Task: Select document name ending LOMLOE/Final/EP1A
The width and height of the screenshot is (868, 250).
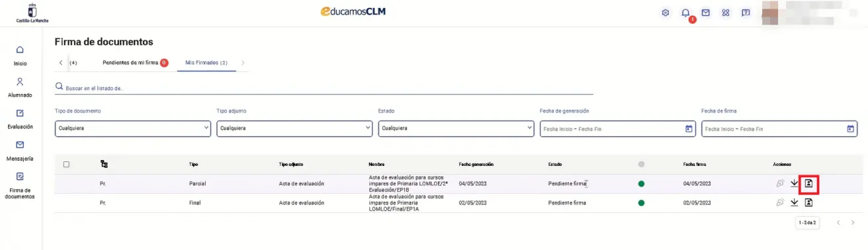Action: tap(406, 202)
